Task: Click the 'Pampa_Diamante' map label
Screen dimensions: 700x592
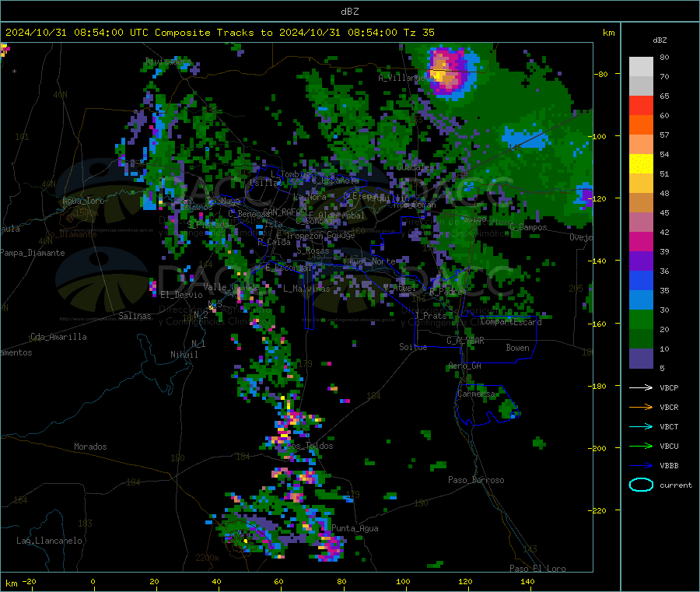Action: tap(32, 253)
